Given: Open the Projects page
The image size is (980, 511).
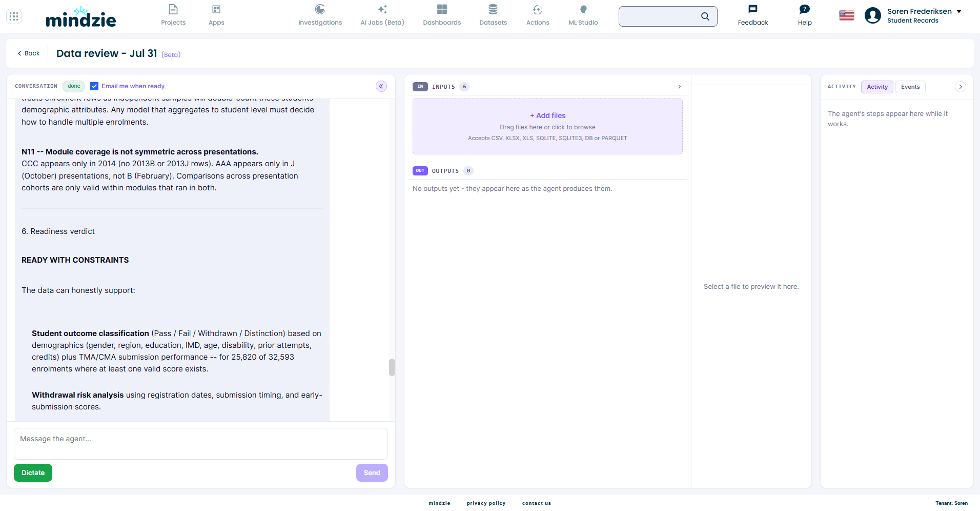Looking at the screenshot, I should coord(173,15).
